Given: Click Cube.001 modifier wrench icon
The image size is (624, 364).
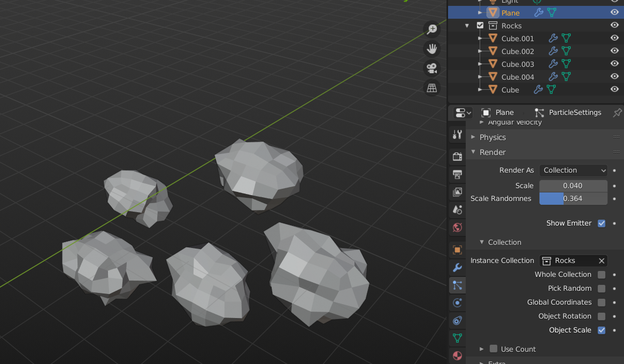Looking at the screenshot, I should 553,38.
